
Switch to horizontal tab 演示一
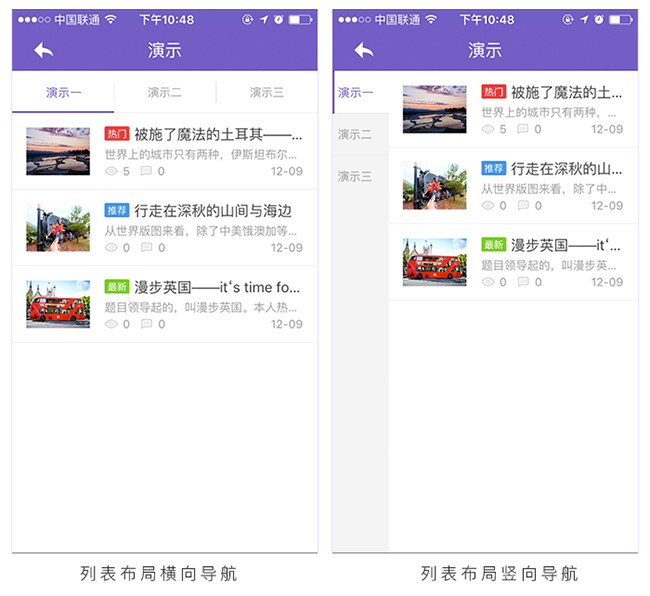pos(64,93)
